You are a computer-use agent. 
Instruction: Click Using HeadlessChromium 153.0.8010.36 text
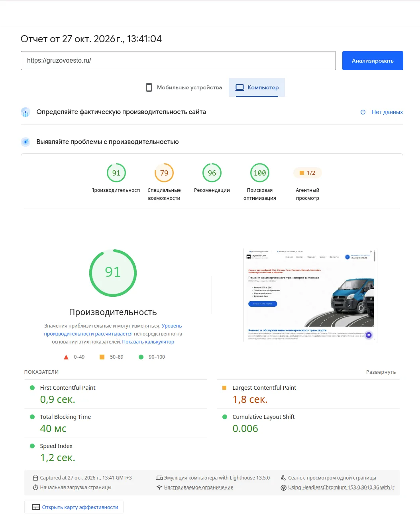pos(341,487)
